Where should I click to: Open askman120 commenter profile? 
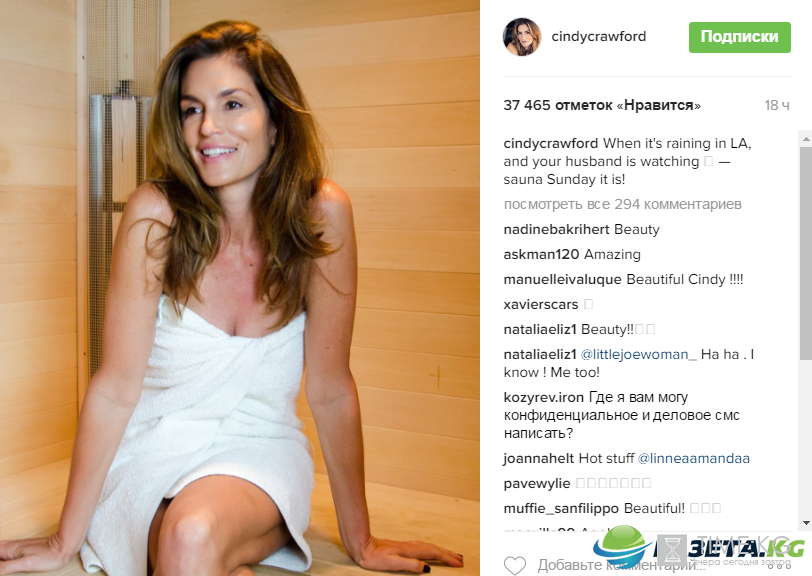point(541,254)
